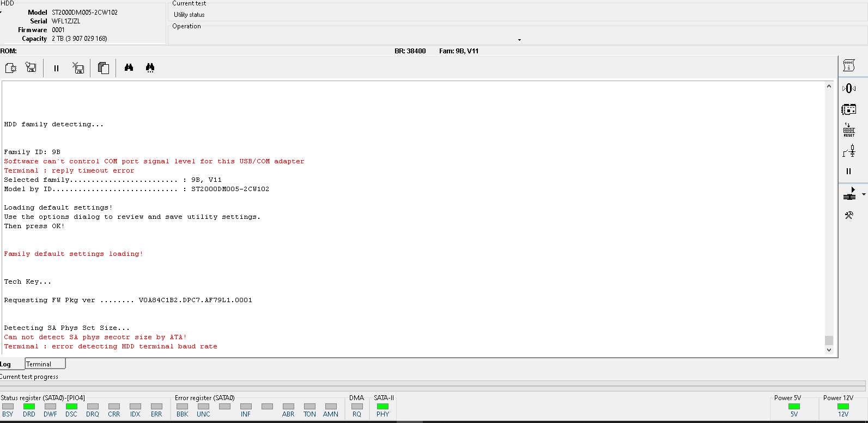Click the floppy with X cancel-save icon
The height and width of the screenshot is (423, 868).
click(78, 68)
